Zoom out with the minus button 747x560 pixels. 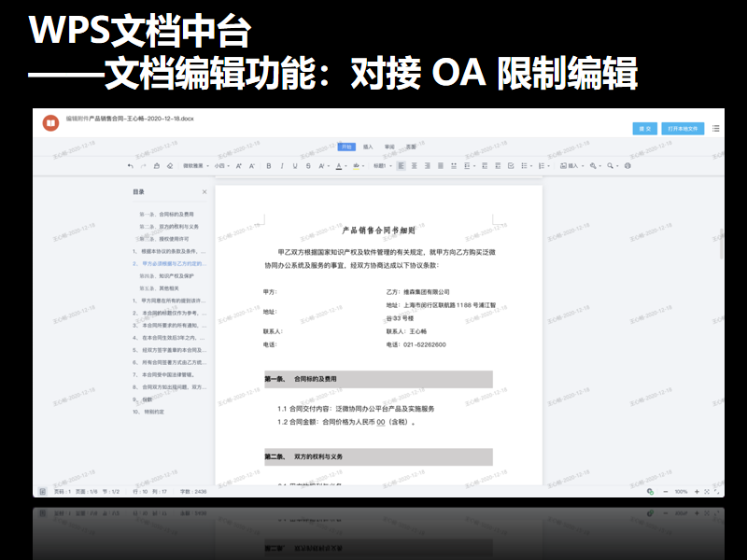(x=666, y=492)
